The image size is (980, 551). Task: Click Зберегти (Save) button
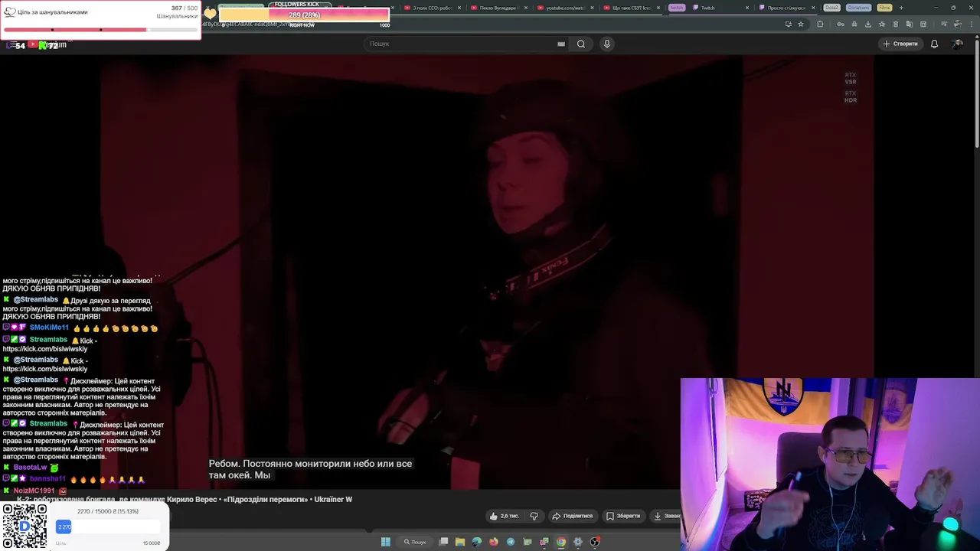pos(623,516)
